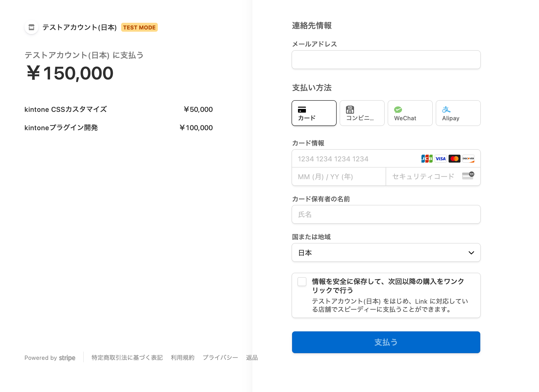The image size is (539, 392).
Task: Focus the メールアドレス email field
Action: pyautogui.click(x=386, y=60)
